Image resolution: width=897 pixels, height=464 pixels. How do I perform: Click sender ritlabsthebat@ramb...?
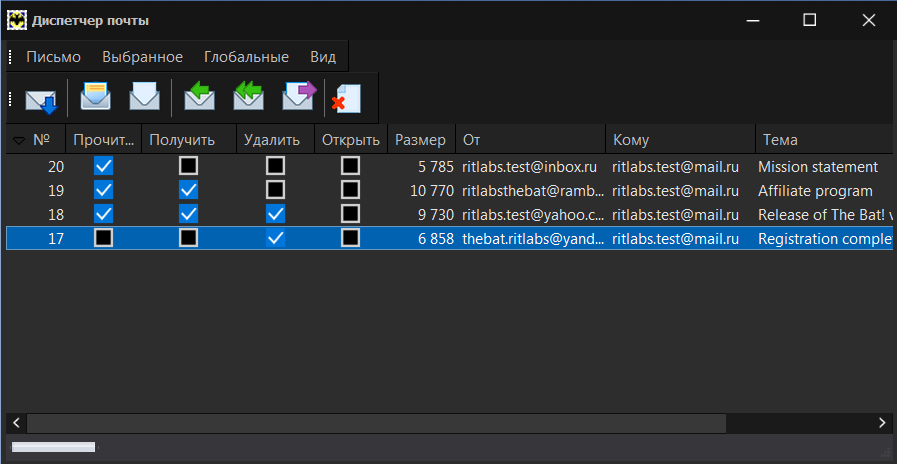tap(533, 191)
